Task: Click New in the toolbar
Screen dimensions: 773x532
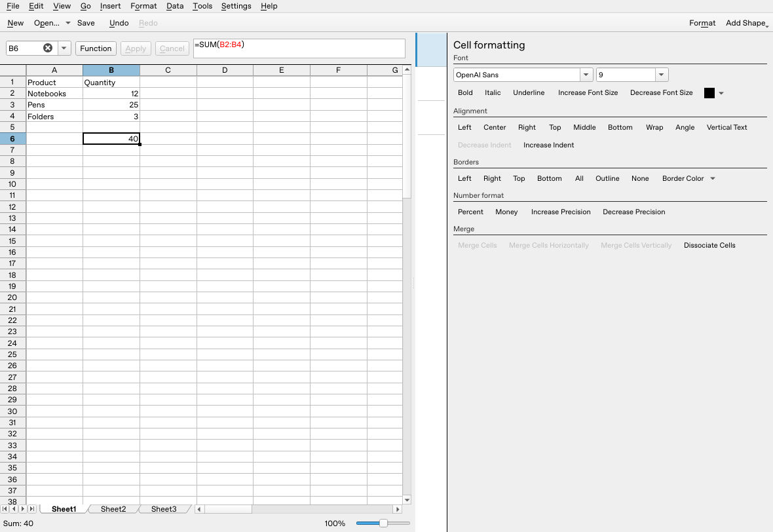Action: click(x=15, y=23)
